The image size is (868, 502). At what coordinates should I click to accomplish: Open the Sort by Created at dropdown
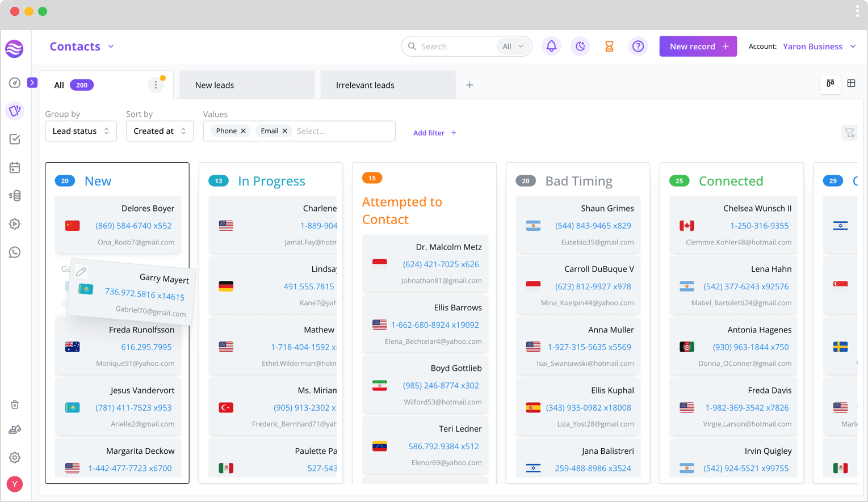pyautogui.click(x=160, y=130)
